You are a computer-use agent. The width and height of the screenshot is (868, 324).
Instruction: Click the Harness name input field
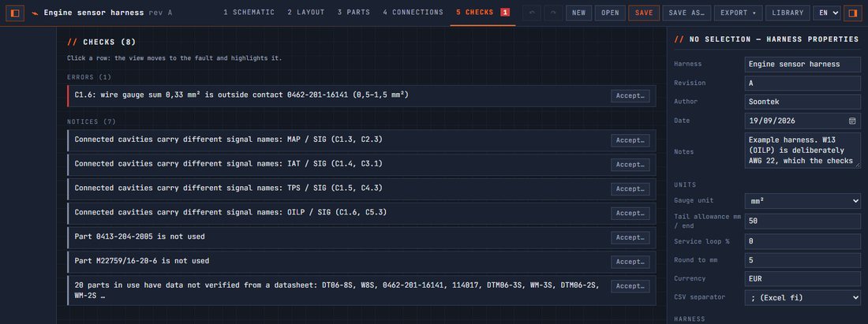pos(803,64)
